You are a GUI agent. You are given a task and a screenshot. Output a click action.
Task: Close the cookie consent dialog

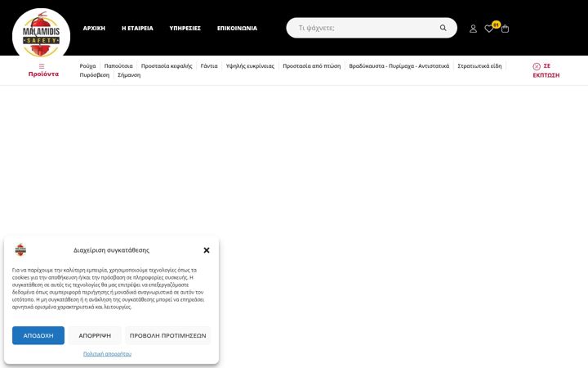[x=207, y=250]
